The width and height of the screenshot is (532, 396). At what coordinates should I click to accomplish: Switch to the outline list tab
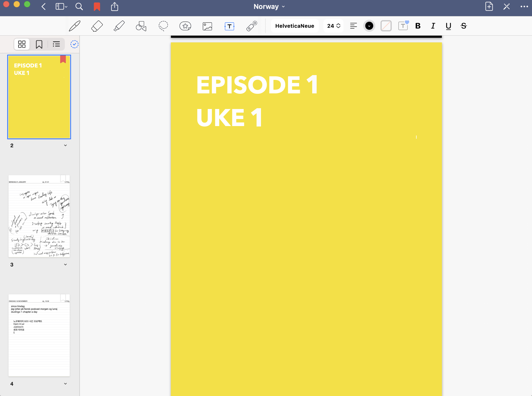point(56,44)
